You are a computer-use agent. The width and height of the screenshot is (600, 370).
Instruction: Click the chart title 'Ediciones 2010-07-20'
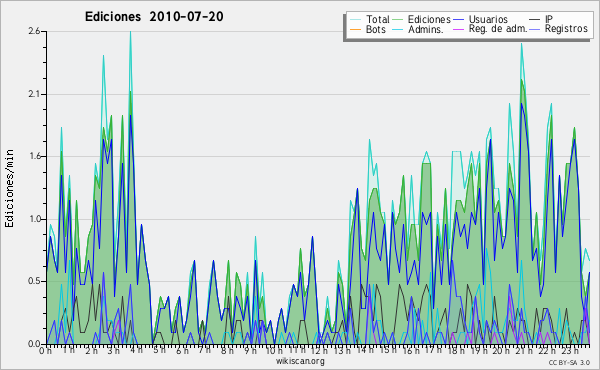(154, 17)
